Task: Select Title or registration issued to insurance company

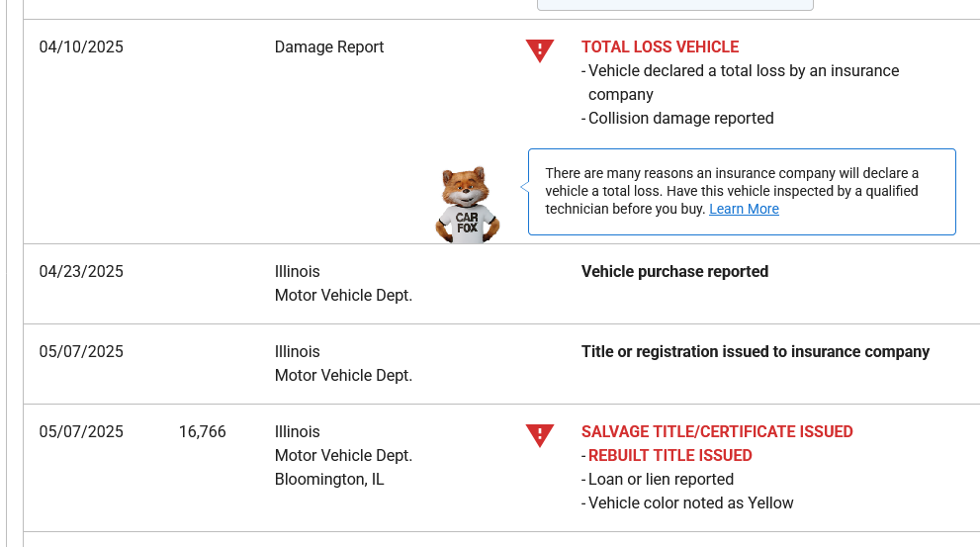Action: pyautogui.click(x=756, y=351)
